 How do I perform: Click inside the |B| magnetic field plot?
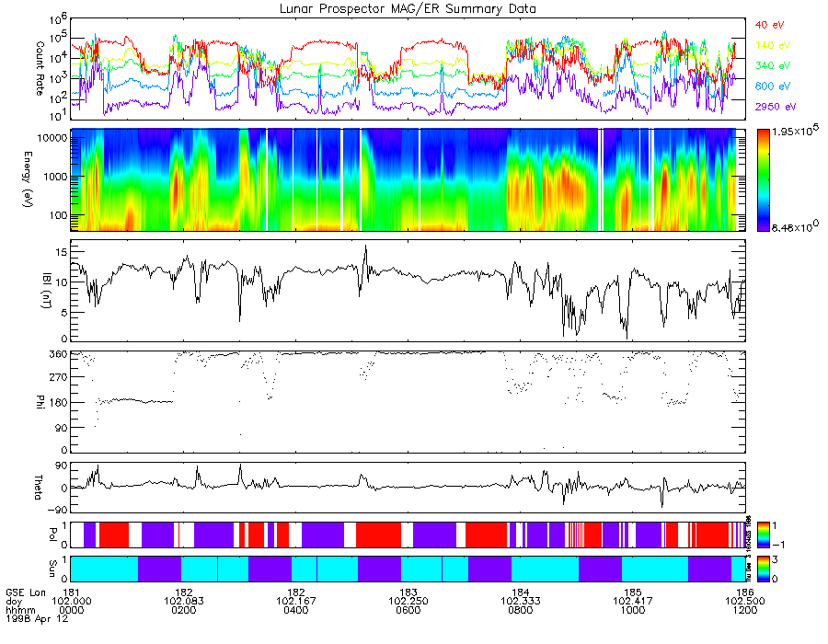(x=408, y=291)
